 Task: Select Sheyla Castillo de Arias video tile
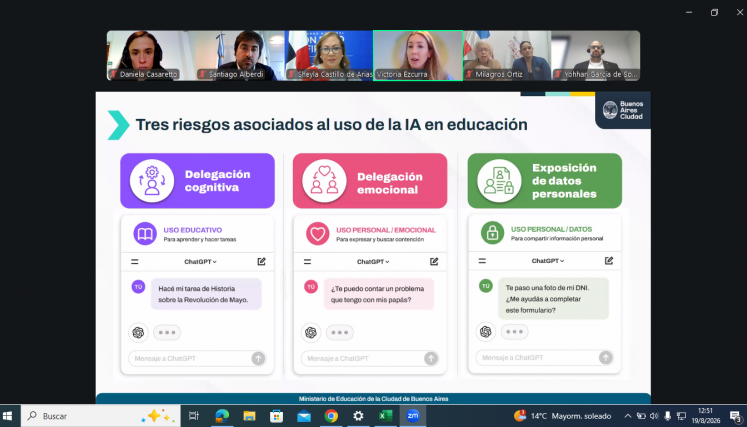click(329, 56)
